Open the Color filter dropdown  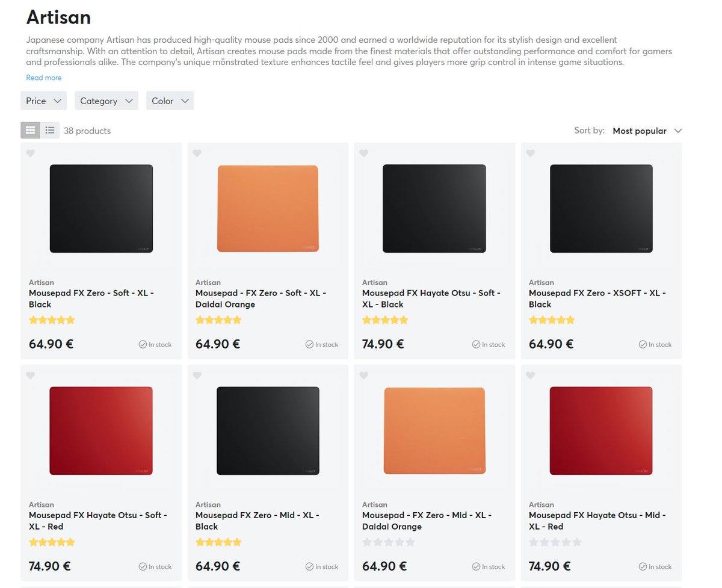point(170,101)
